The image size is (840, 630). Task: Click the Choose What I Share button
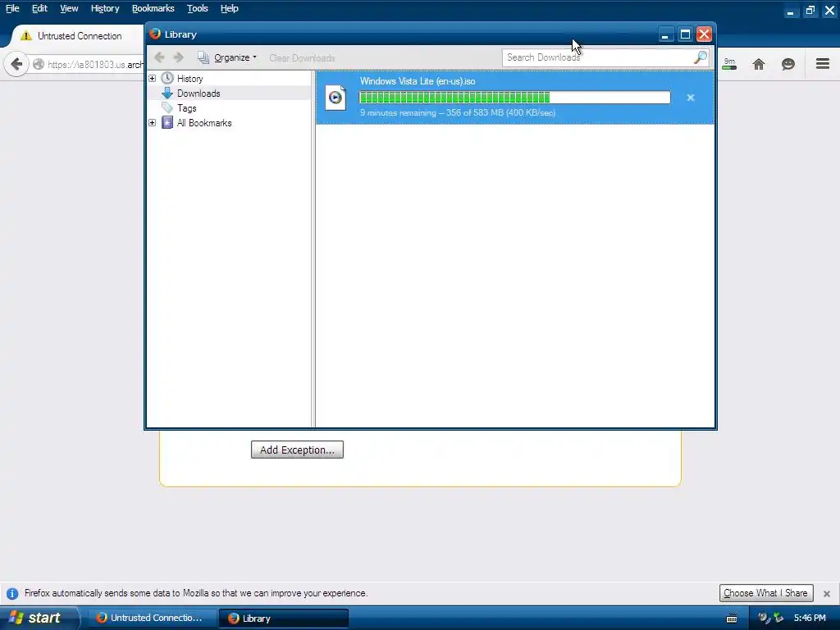pos(766,593)
